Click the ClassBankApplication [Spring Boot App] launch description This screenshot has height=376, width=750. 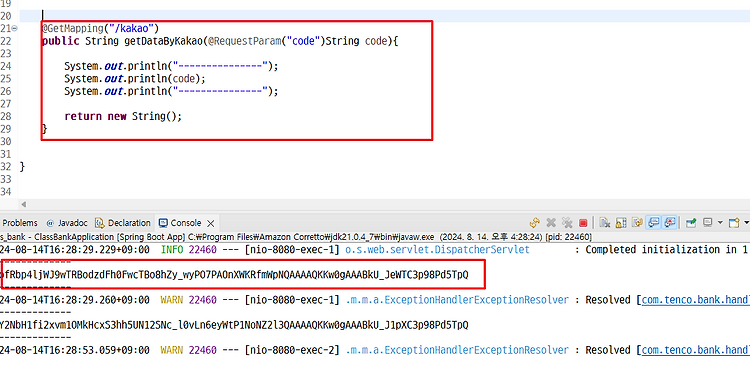pyautogui.click(x=110, y=237)
